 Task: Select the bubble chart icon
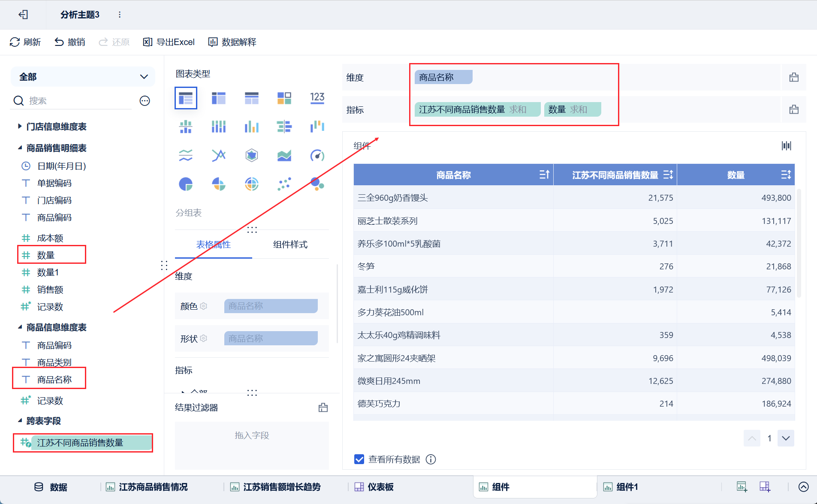[317, 184]
